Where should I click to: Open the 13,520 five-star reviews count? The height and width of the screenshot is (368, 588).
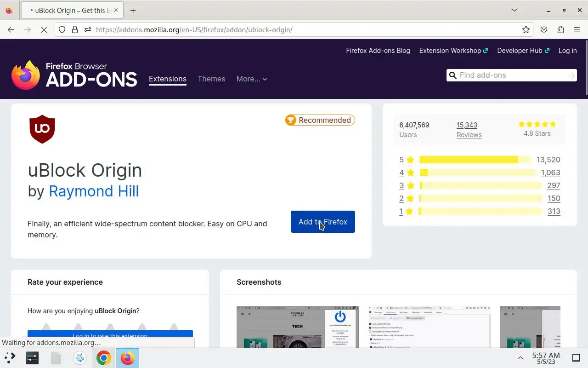tap(548, 160)
